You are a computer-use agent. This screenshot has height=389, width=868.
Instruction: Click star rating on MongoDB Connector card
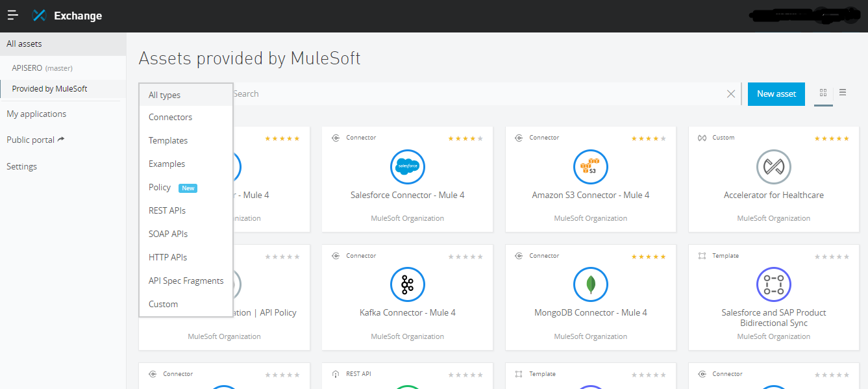(x=649, y=257)
